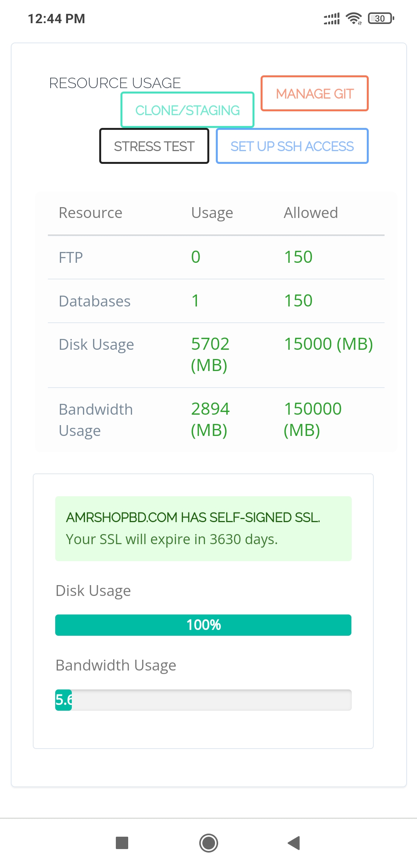Select the Databases usage value 1

pyautogui.click(x=195, y=300)
